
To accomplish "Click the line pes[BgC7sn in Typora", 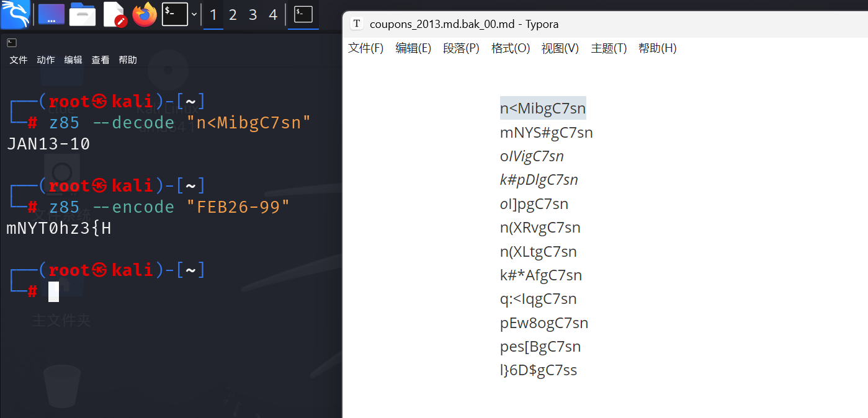I will click(540, 347).
